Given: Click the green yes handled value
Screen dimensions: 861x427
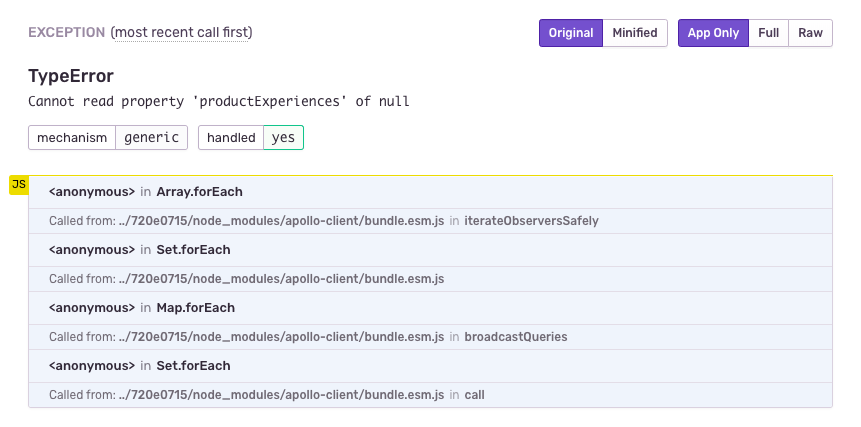Looking at the screenshot, I should pyautogui.click(x=283, y=138).
